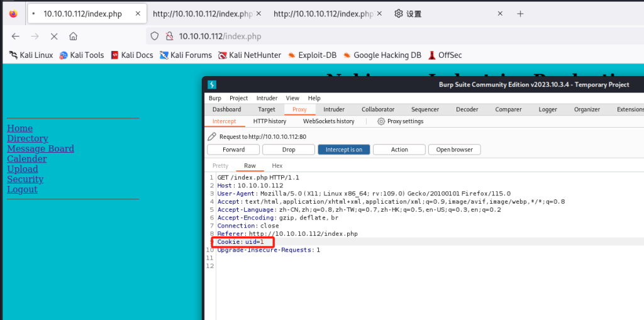The height and width of the screenshot is (320, 644).
Task: Open the browser home page icon
Action: click(73, 36)
